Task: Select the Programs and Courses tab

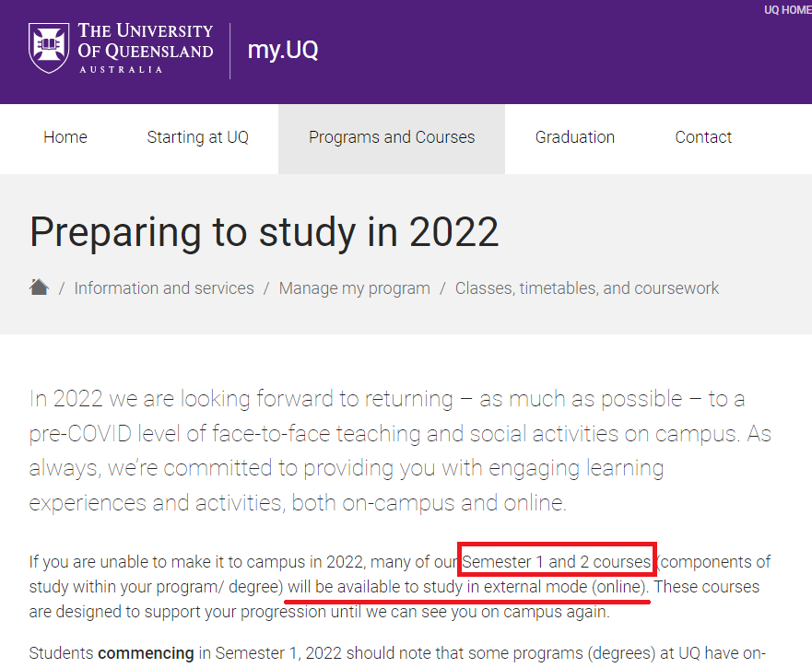Action: pyautogui.click(x=392, y=137)
